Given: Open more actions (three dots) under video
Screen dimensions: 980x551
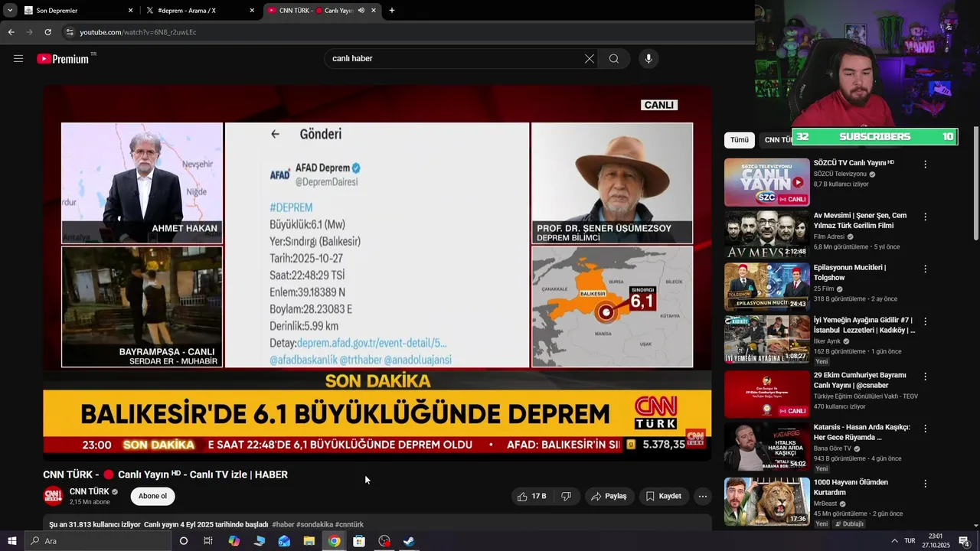Looking at the screenshot, I should (703, 497).
